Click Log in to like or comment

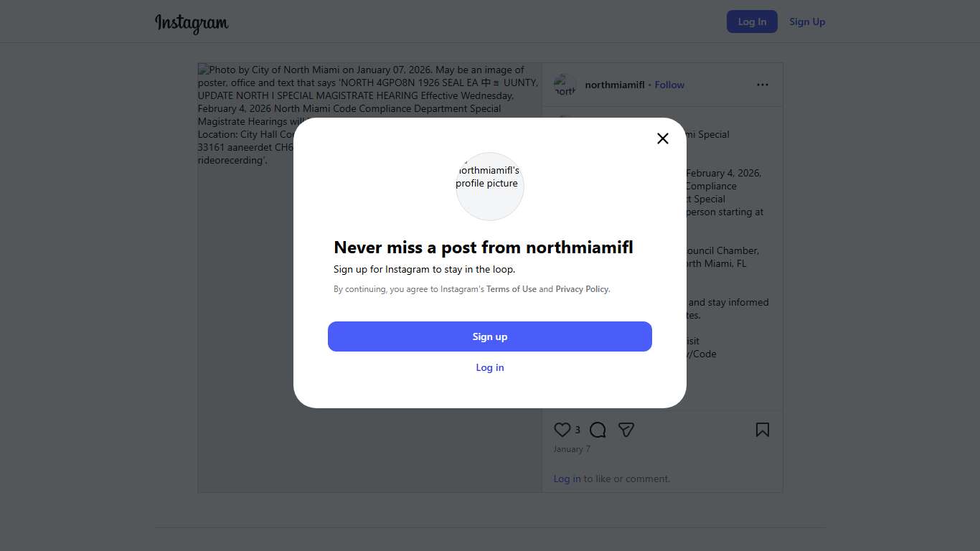point(567,479)
